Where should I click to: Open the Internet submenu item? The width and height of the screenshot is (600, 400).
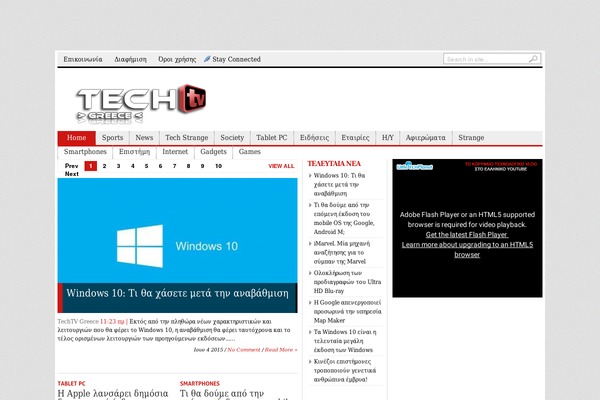175,152
